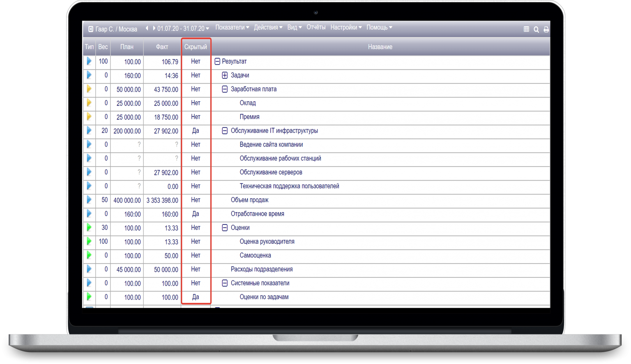Toggle hidden value Да for Обслуживание IT инфраструктуры
The height and width of the screenshot is (364, 631).
pos(196,131)
